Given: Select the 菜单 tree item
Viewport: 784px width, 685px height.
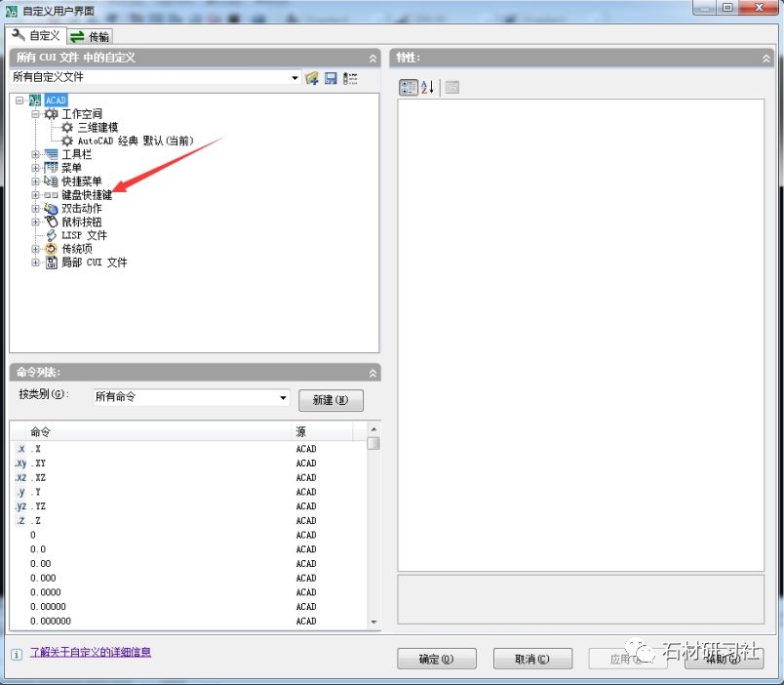Looking at the screenshot, I should pos(71,168).
